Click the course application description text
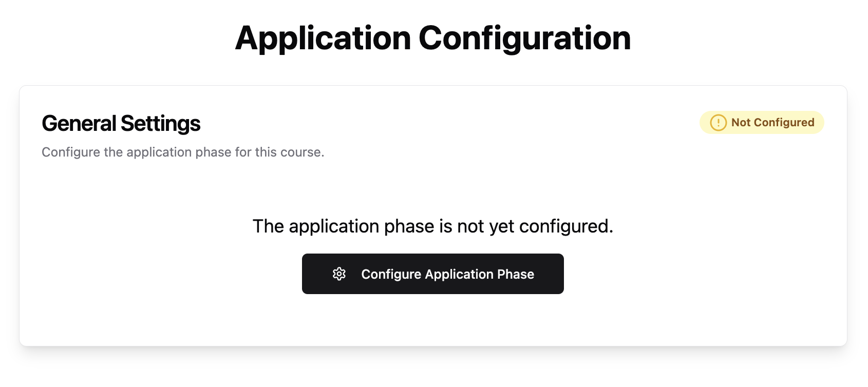This screenshot has width=868, height=387. tap(183, 152)
